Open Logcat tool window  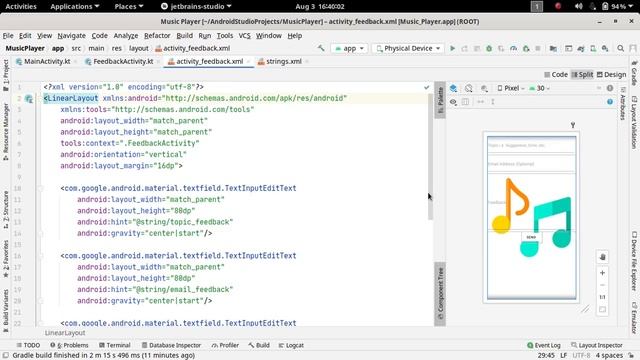tap(291, 345)
